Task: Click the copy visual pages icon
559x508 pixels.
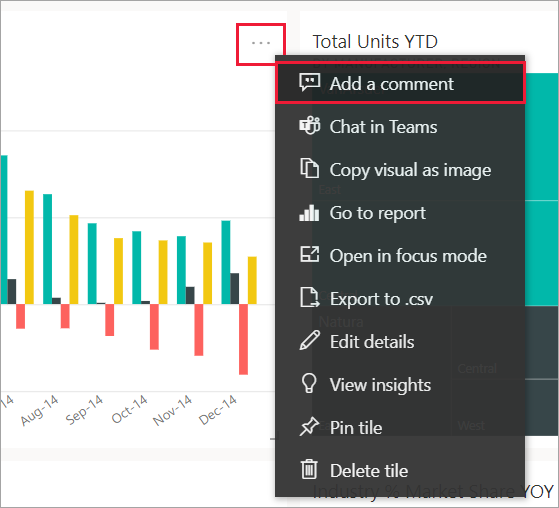Action: [x=309, y=168]
